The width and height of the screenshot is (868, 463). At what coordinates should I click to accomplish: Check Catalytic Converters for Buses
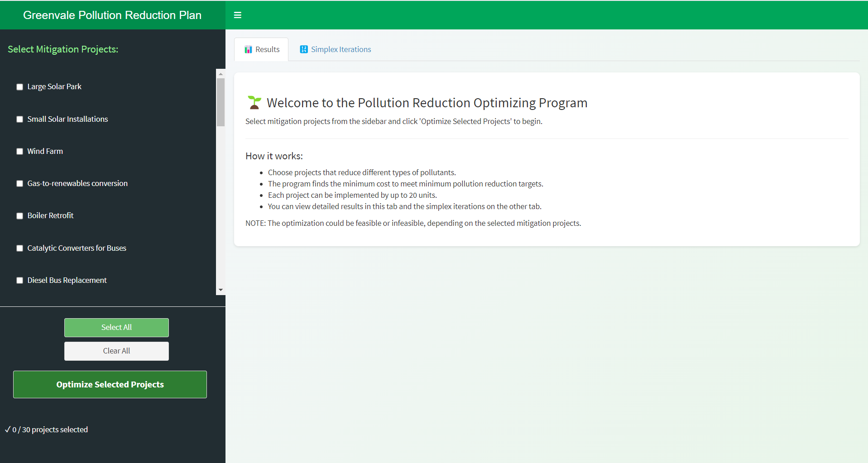pyautogui.click(x=20, y=248)
